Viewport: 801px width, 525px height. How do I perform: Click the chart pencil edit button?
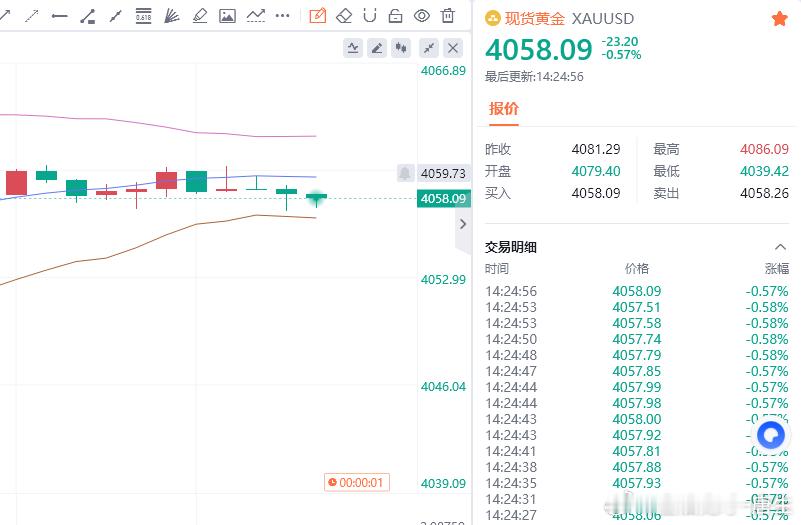pyautogui.click(x=377, y=48)
